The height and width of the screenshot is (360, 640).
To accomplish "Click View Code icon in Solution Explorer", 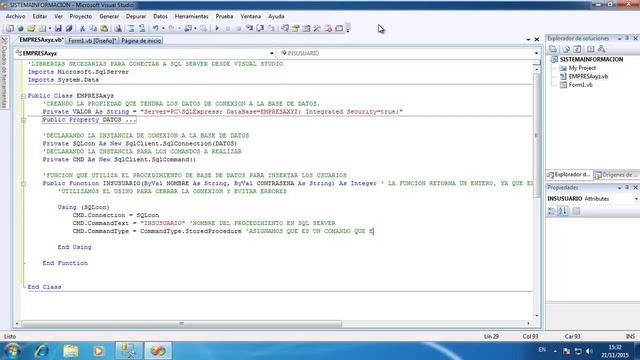I will pyautogui.click(x=591, y=49).
